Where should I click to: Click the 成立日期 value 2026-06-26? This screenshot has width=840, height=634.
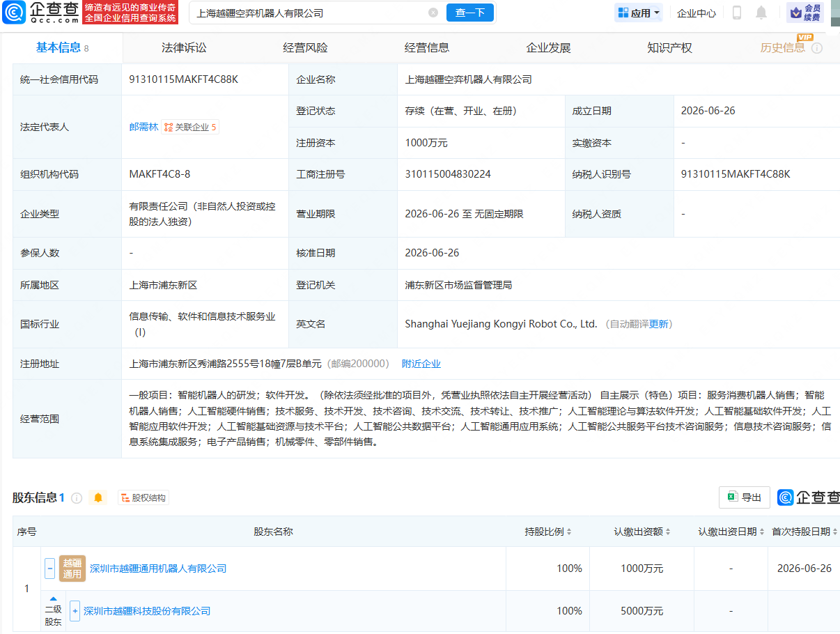tap(708, 111)
